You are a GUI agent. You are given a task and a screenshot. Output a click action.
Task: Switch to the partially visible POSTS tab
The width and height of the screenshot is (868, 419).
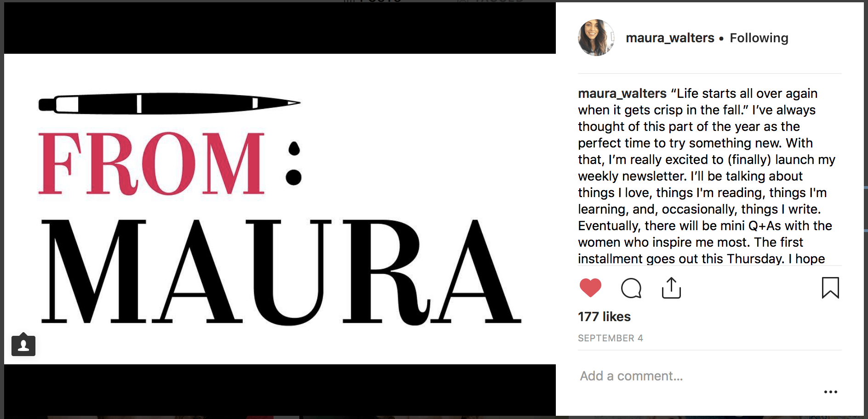pos(373,1)
